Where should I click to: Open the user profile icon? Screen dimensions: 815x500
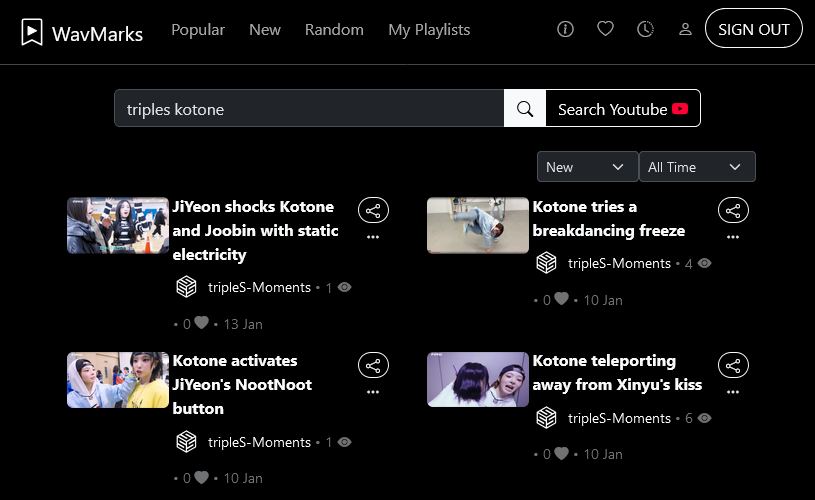(685, 29)
